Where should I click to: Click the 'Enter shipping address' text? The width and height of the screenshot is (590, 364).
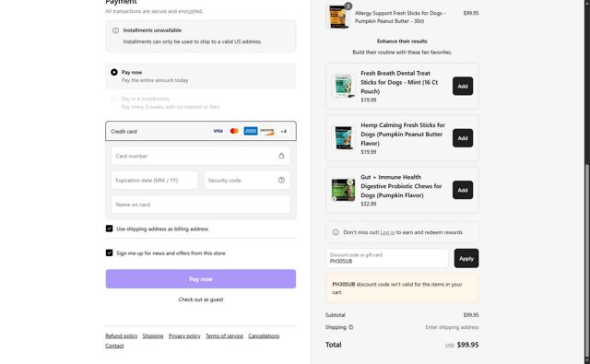pyautogui.click(x=452, y=327)
